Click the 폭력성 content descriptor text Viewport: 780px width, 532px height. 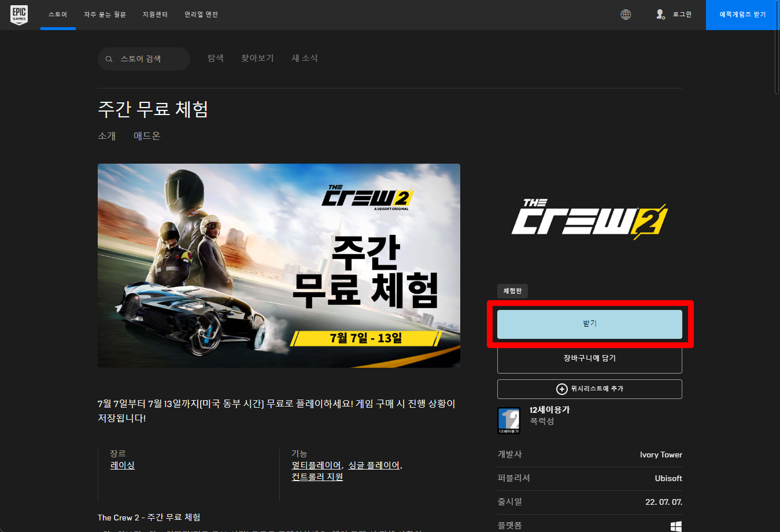point(542,422)
